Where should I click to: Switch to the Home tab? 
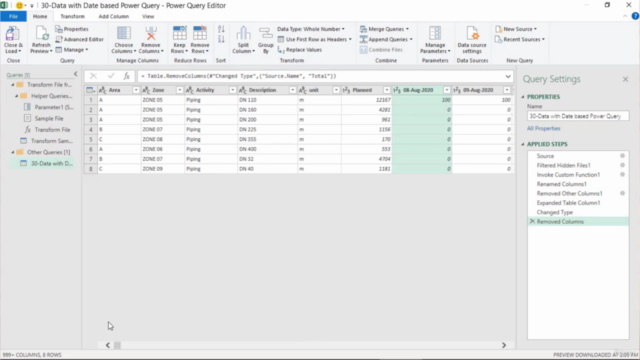point(40,16)
